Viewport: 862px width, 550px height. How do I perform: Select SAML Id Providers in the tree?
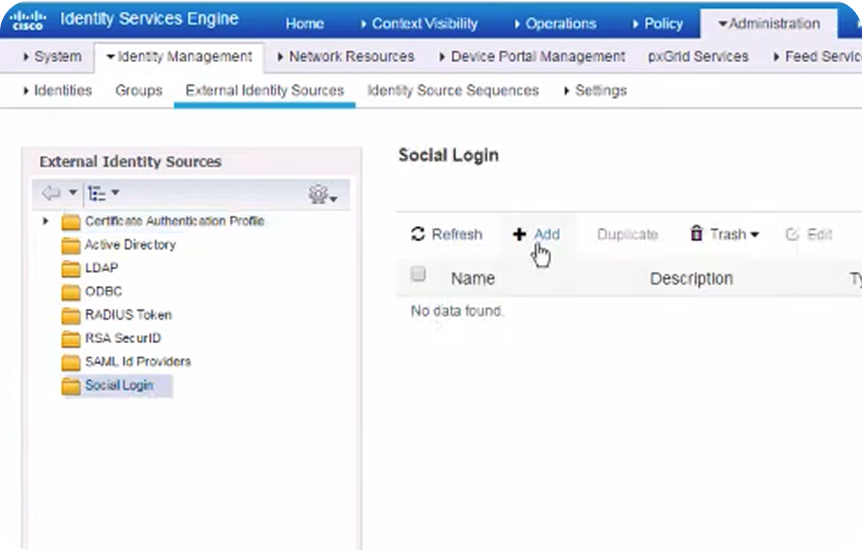[x=138, y=362]
